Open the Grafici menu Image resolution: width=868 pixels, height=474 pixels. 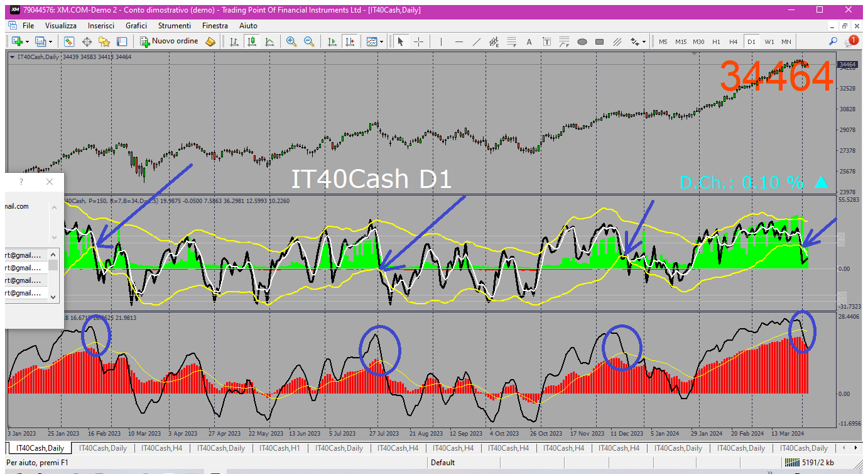pyautogui.click(x=136, y=26)
